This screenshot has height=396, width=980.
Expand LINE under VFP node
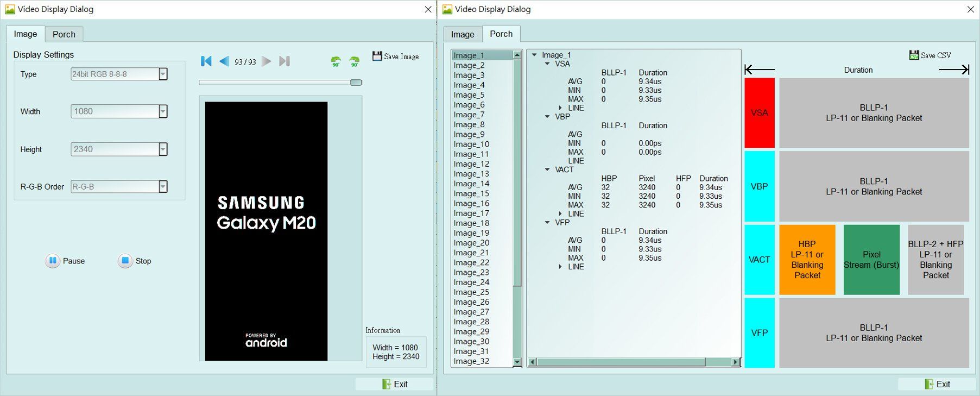(560, 266)
